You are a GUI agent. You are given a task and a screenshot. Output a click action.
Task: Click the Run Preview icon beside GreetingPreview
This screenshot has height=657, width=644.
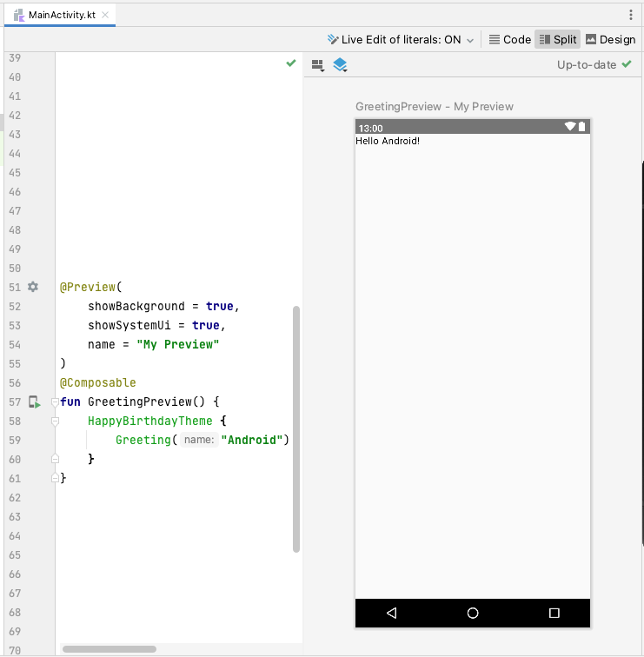[34, 401]
